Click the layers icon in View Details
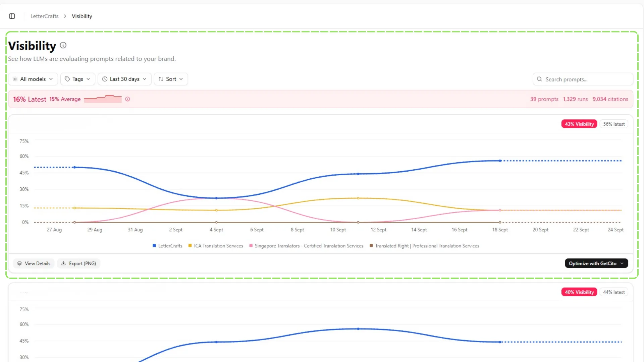Image resolution: width=644 pixels, height=362 pixels. click(19, 263)
